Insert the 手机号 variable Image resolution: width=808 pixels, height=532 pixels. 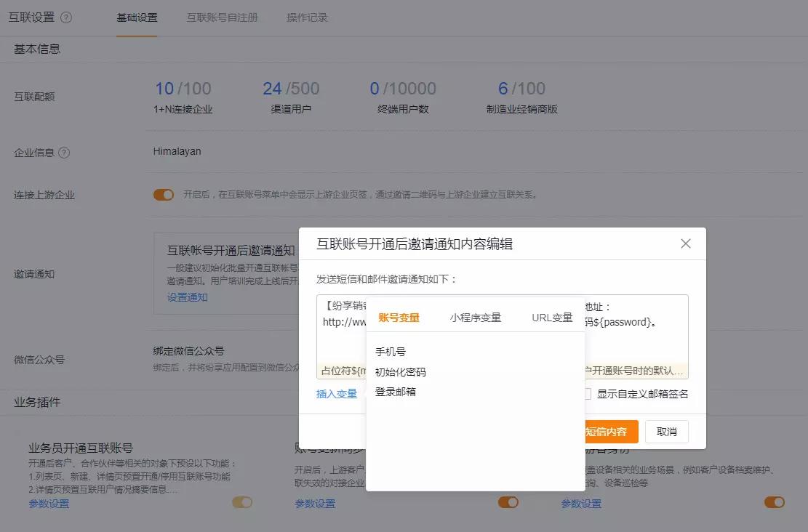click(391, 352)
